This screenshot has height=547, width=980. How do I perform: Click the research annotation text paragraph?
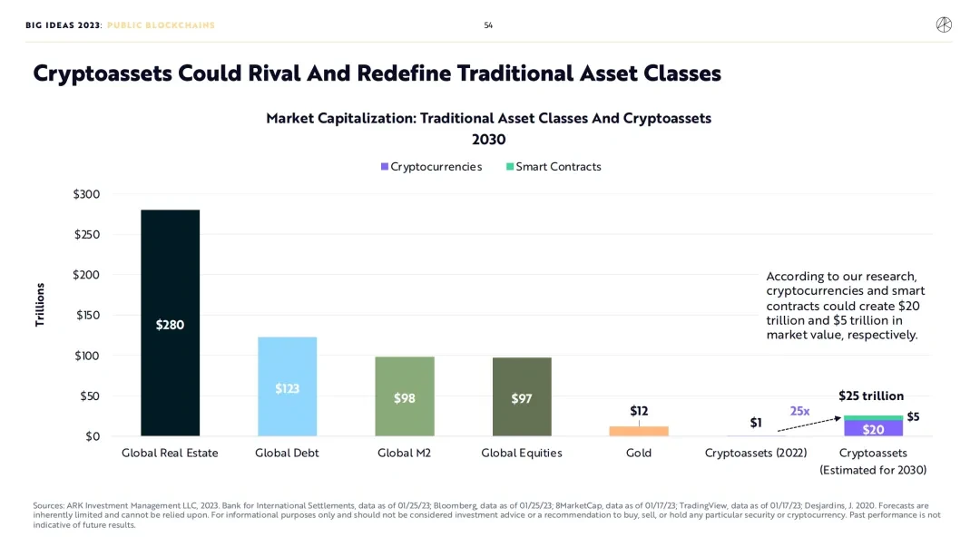tap(845, 306)
